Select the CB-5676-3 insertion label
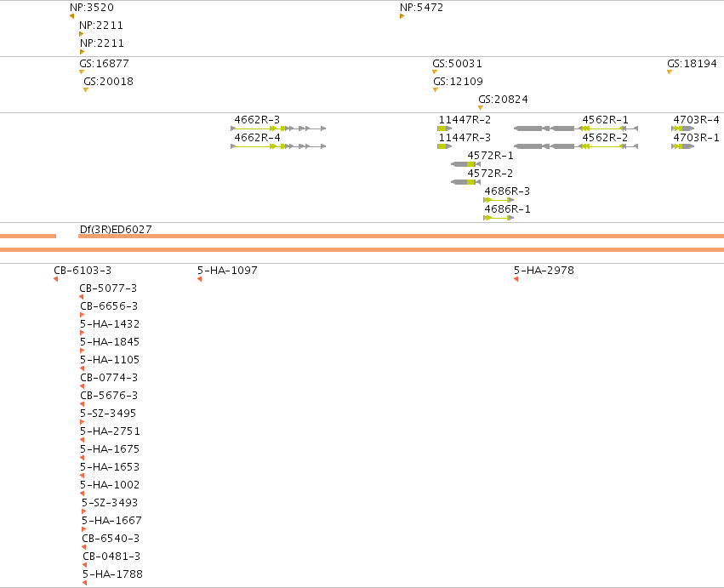The image size is (724, 588). point(109,396)
